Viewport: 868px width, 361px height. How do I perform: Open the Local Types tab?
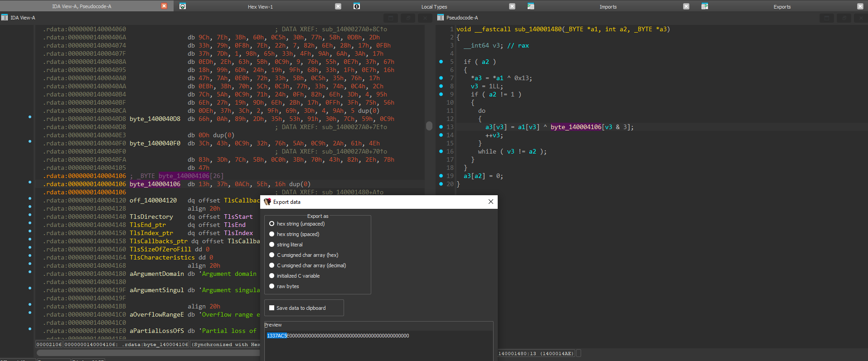[x=434, y=7]
